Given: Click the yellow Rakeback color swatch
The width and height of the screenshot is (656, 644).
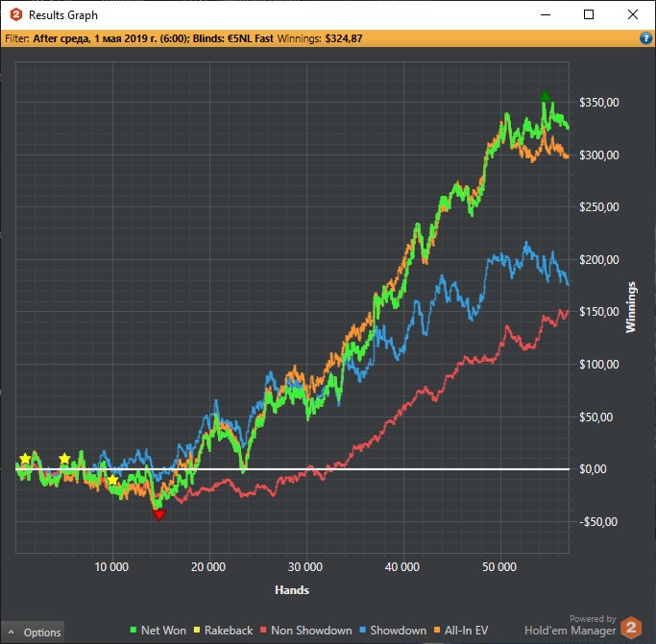Looking at the screenshot, I should coord(197,630).
